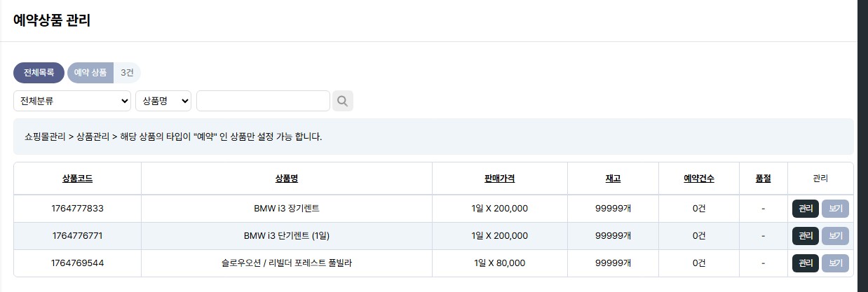Sort by 상품코드 column header

[x=77, y=179]
